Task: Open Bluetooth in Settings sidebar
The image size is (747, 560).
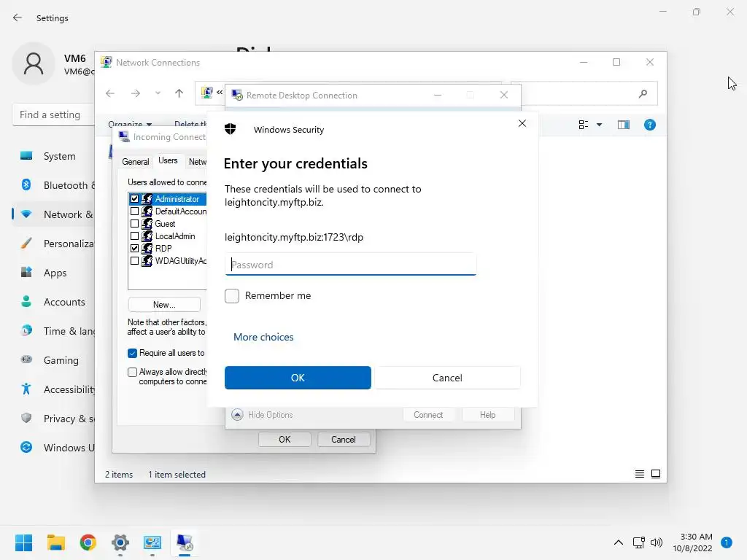Action: point(53,185)
